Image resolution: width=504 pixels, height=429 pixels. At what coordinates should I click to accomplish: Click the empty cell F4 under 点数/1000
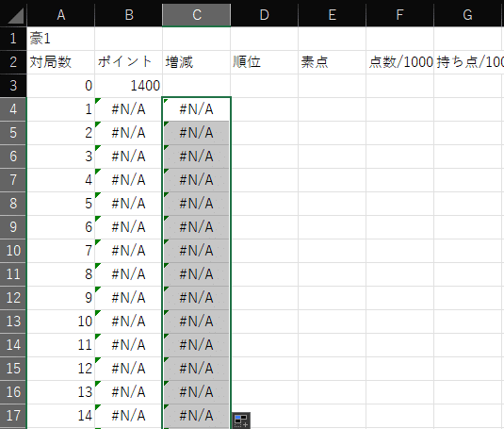[x=399, y=109]
